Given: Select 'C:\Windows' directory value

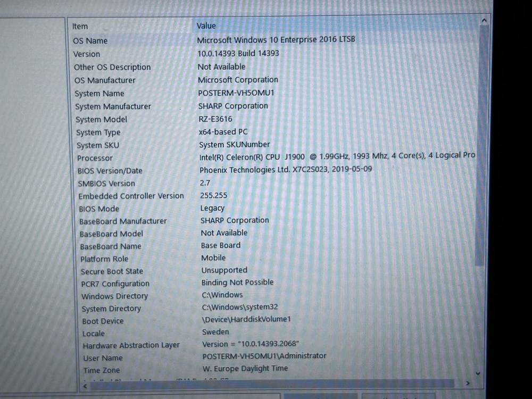Looking at the screenshot, I should [x=222, y=295].
